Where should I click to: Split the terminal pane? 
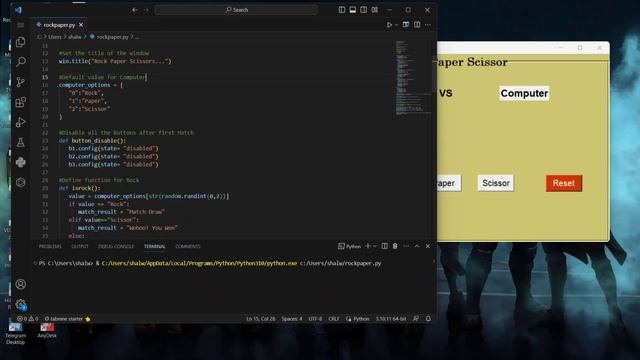coord(384,246)
